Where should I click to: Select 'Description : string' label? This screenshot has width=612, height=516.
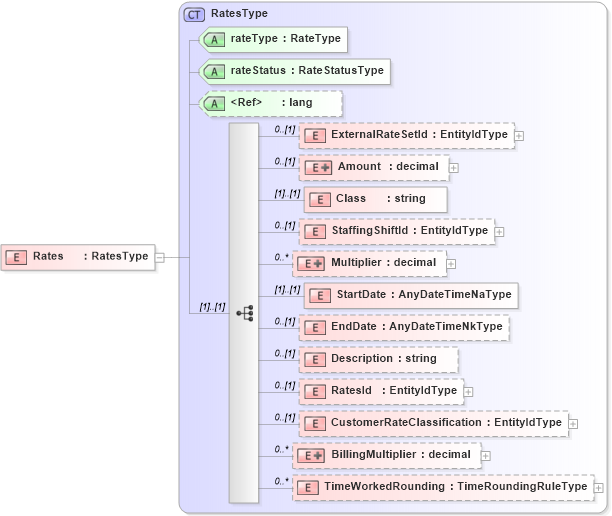pyautogui.click(x=384, y=358)
